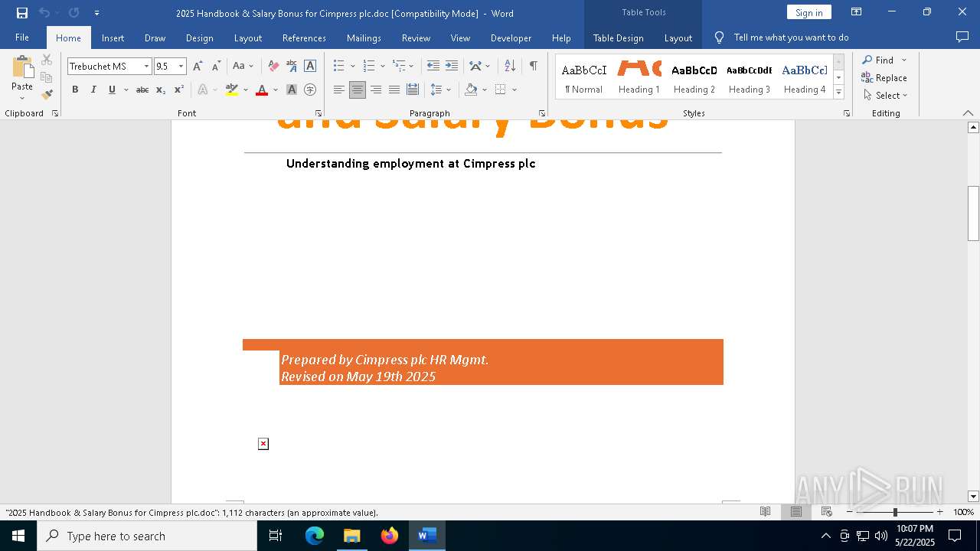This screenshot has height=551, width=980.
Task: Sort the selected text alphabetically
Action: point(510,66)
